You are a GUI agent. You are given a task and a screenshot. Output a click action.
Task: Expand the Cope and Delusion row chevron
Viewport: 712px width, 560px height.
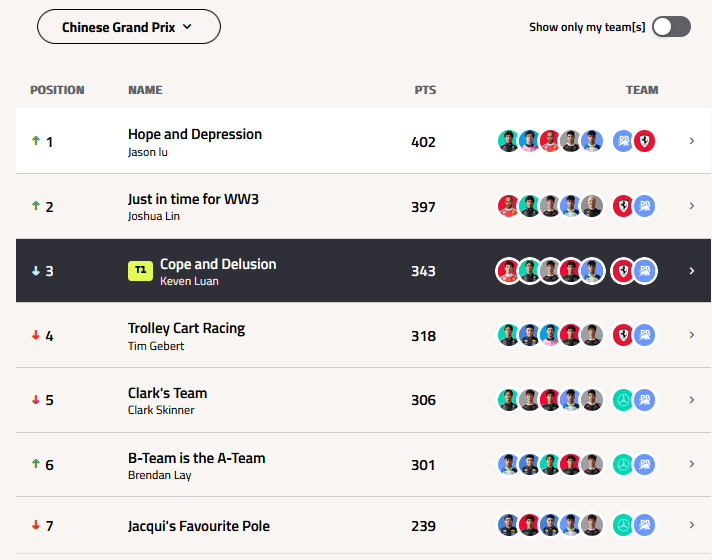tap(691, 270)
